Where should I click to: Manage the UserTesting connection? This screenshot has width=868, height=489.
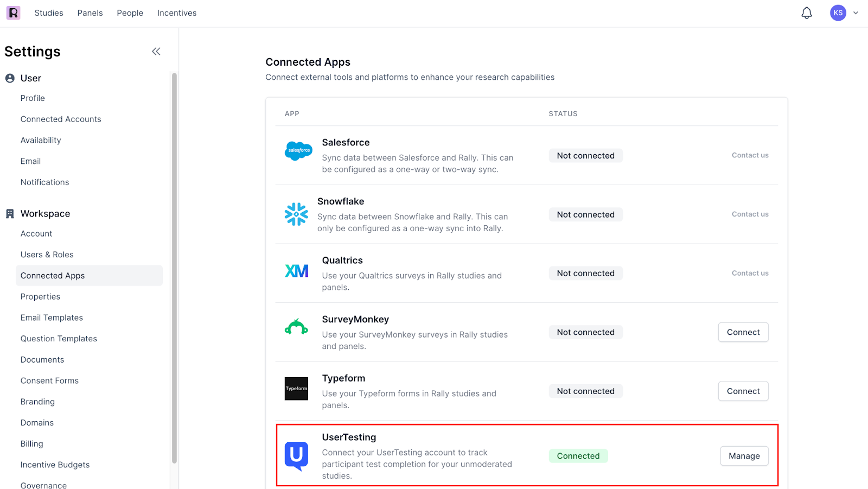[x=744, y=456]
